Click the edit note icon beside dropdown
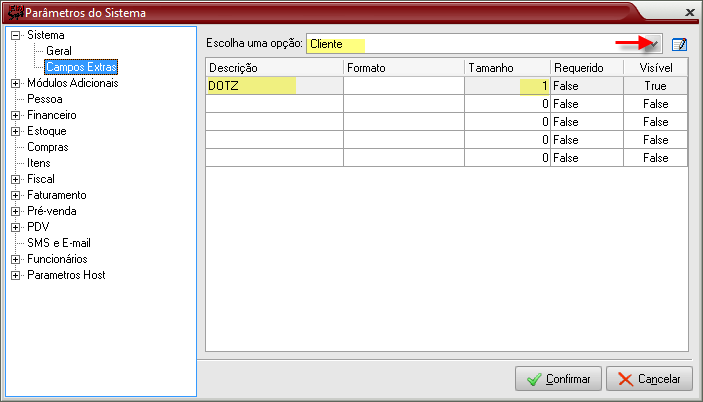This screenshot has height=402, width=703. coord(679,44)
